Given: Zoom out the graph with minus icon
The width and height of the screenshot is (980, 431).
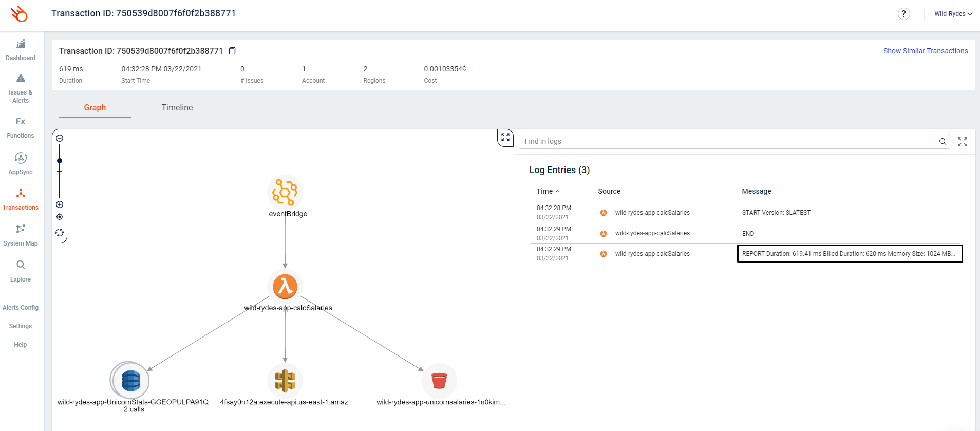Looking at the screenshot, I should pos(60,138).
